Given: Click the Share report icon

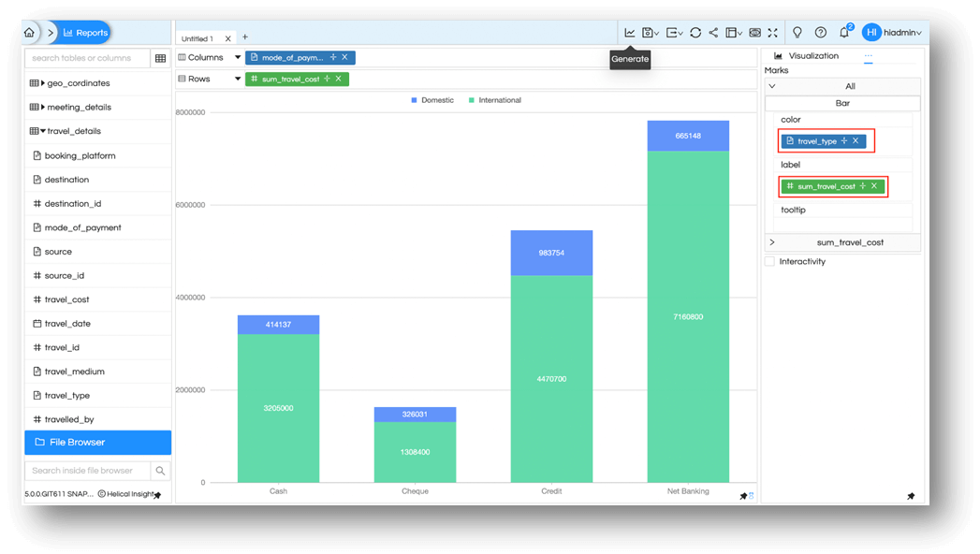Looking at the screenshot, I should point(713,33).
